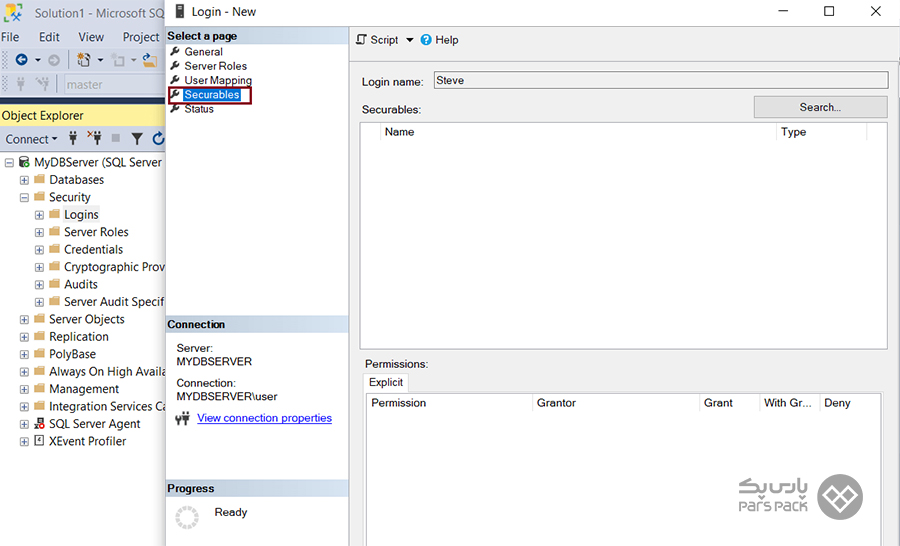Open the New Project dropdown arrow
900x546 pixels.
[100, 60]
